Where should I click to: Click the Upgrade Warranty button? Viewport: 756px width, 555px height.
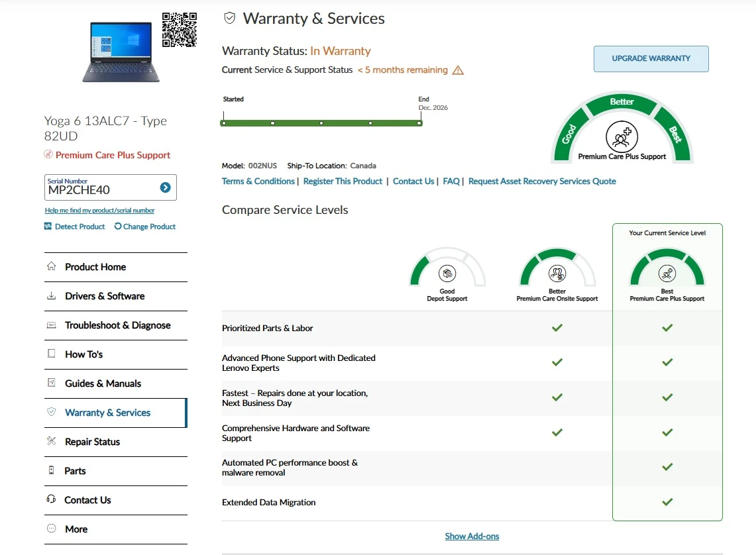pyautogui.click(x=651, y=59)
